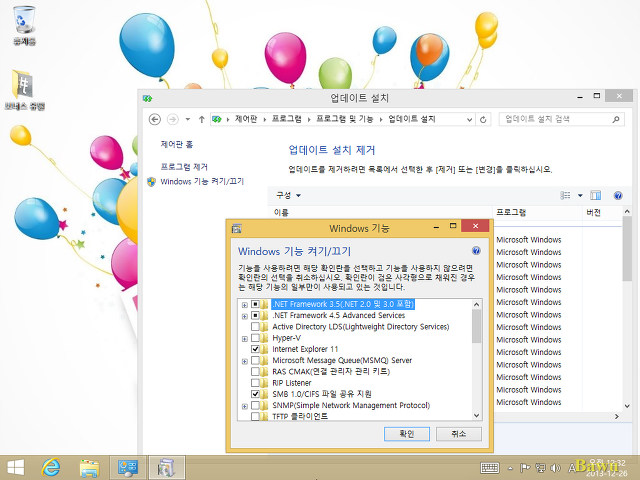The width and height of the screenshot is (640, 480).
Task: Click the Windows Features title bar icon
Action: click(236, 228)
